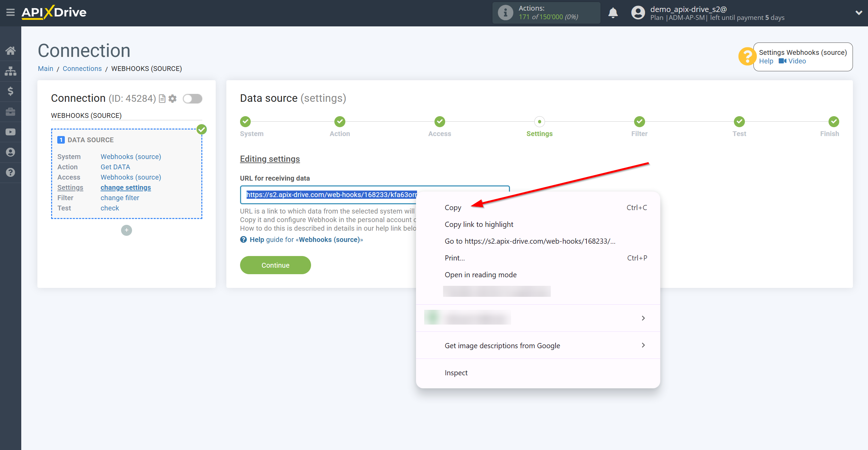
Task: Select Copy in the context menu
Action: click(x=538, y=208)
